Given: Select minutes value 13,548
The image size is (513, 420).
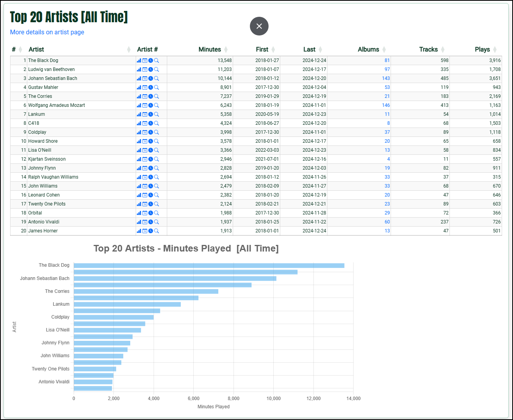Looking at the screenshot, I should [x=225, y=60].
